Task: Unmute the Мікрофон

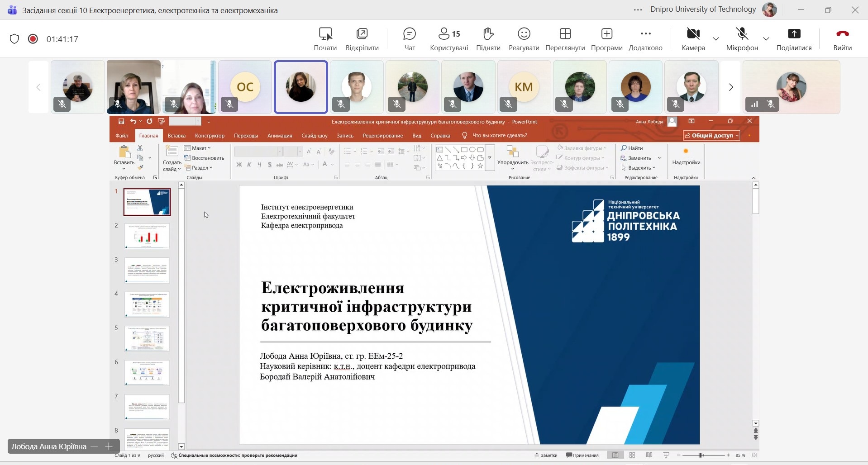Action: (742, 38)
